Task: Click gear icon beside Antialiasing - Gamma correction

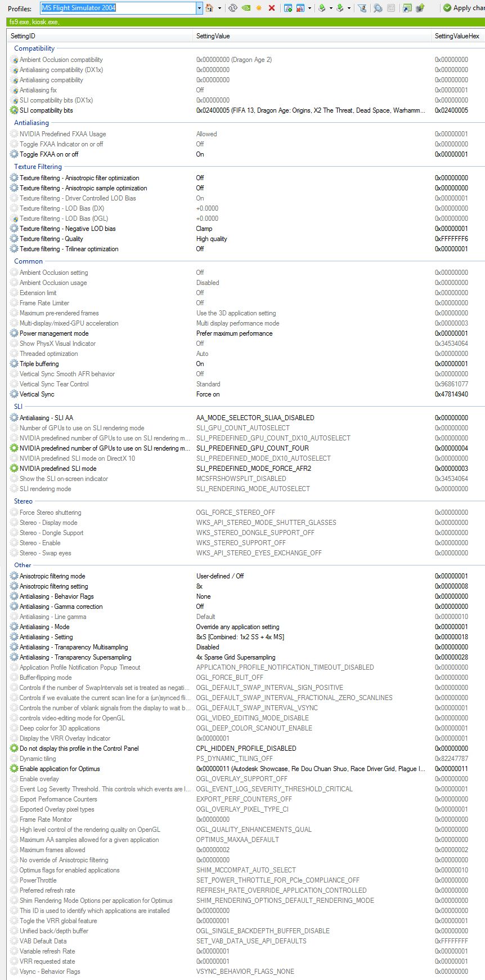Action: point(14,607)
